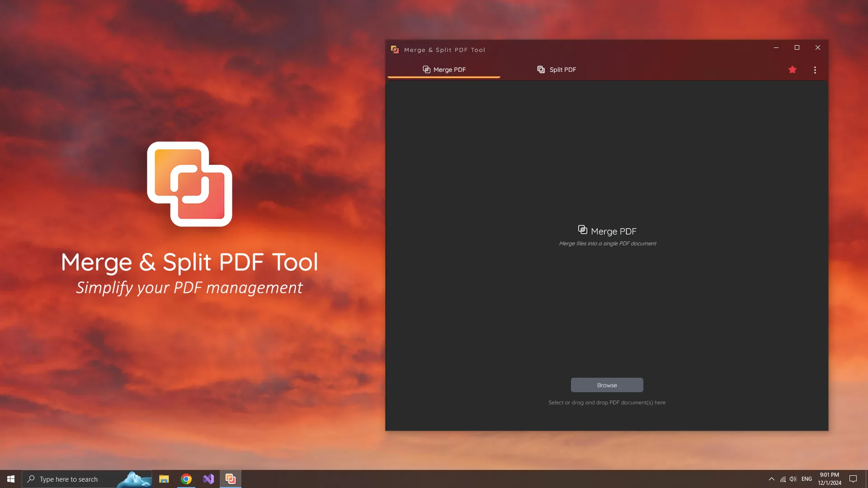This screenshot has width=868, height=488.
Task: Expand the hidden icons chevron in system tray
Action: [771, 479]
